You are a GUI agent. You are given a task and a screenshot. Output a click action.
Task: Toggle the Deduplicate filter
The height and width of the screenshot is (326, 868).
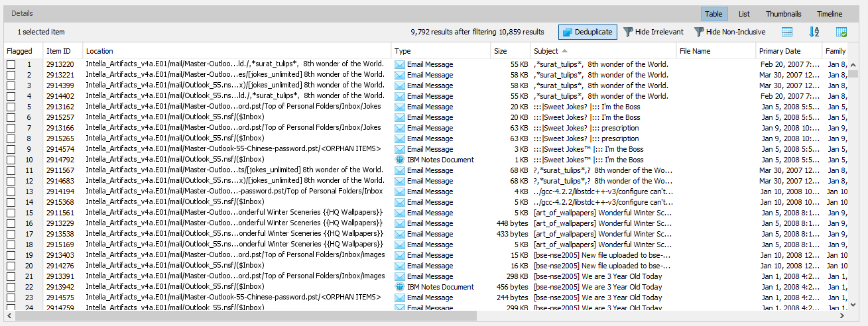coord(588,32)
